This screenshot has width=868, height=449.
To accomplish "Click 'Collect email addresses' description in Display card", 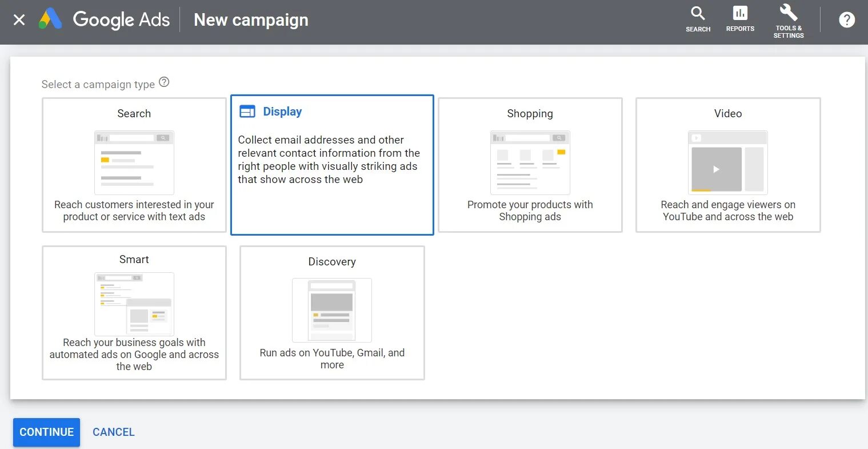I will [x=329, y=160].
